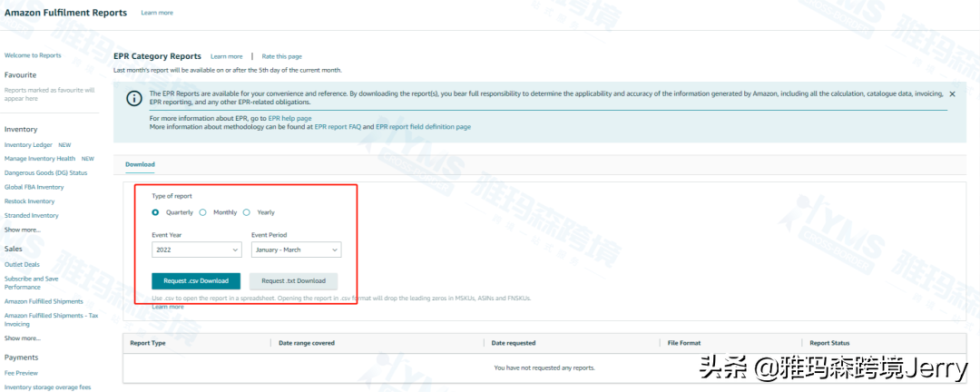Open the EPR help page link
Image resolution: width=980 pixels, height=392 pixels.
[x=289, y=118]
